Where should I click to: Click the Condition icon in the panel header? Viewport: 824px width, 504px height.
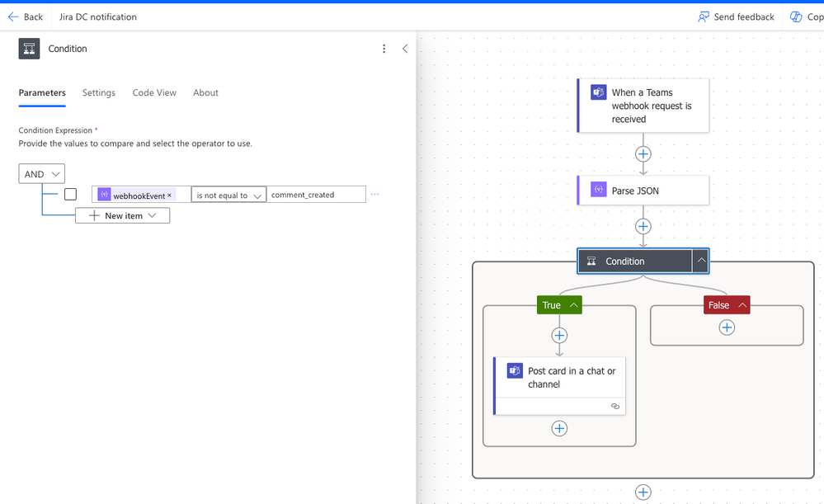click(29, 49)
